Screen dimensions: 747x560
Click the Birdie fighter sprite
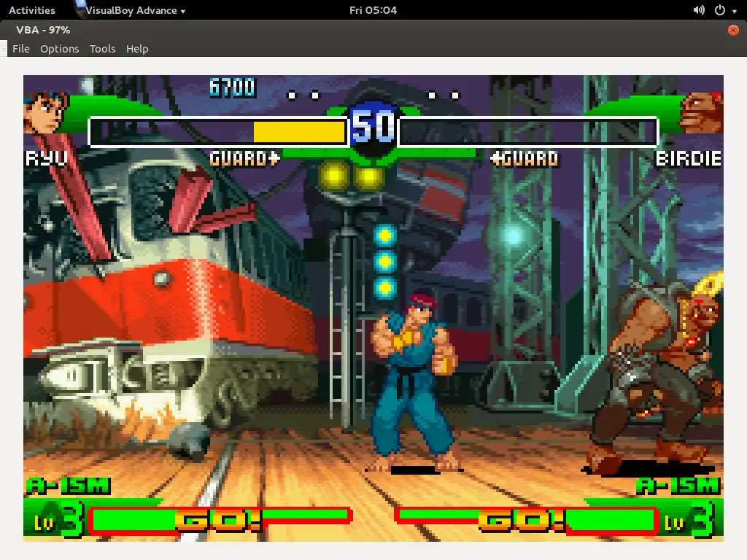coord(657,374)
